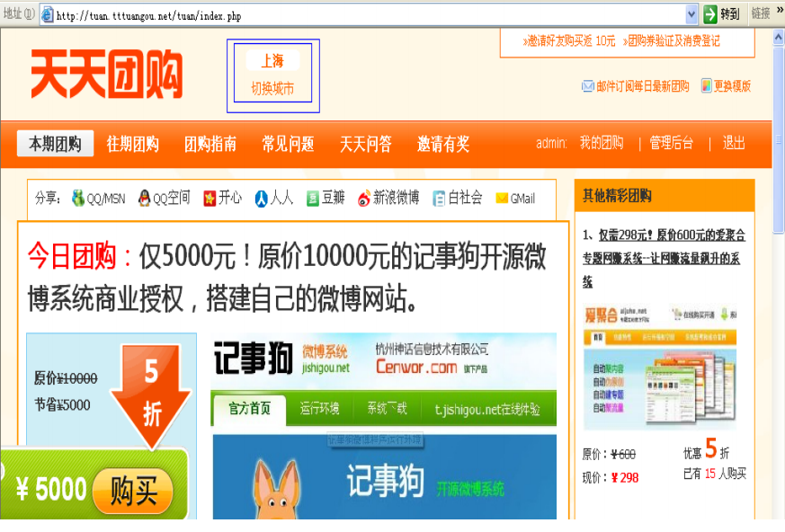This screenshot has width=785, height=532.
Task: Open 天天问答 navigation item
Action: (365, 144)
